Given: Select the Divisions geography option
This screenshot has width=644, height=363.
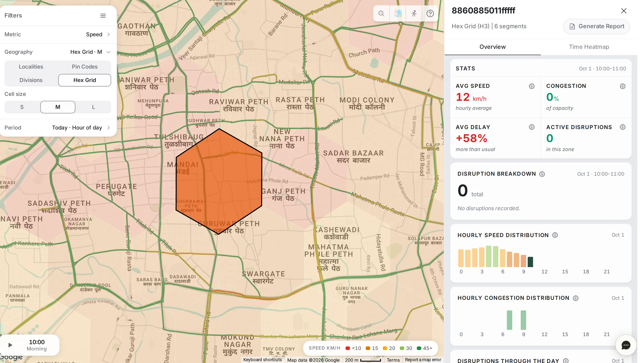Looking at the screenshot, I should 31,80.
